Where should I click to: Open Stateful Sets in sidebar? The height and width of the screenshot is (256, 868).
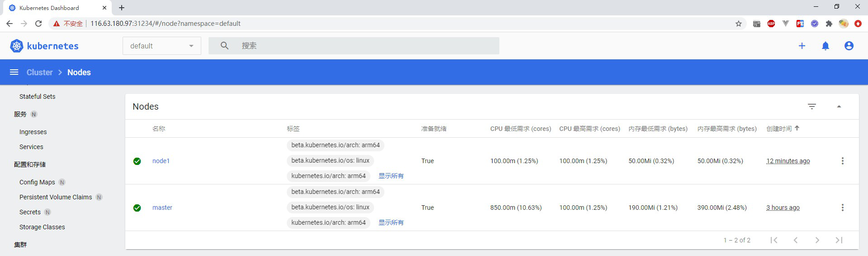(x=38, y=97)
